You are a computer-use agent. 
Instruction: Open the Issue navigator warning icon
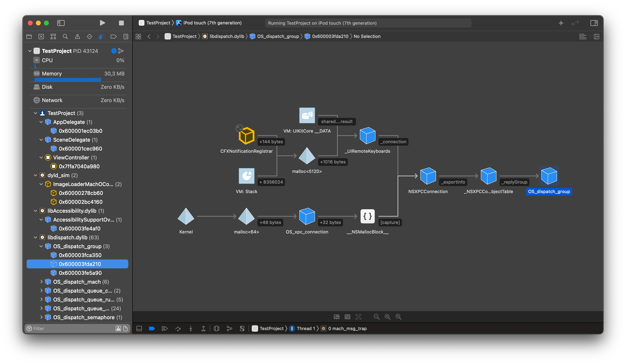[x=77, y=37]
